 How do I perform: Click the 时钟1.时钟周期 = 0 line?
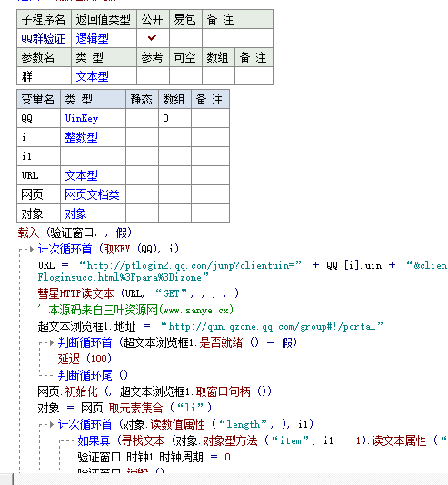(154, 457)
